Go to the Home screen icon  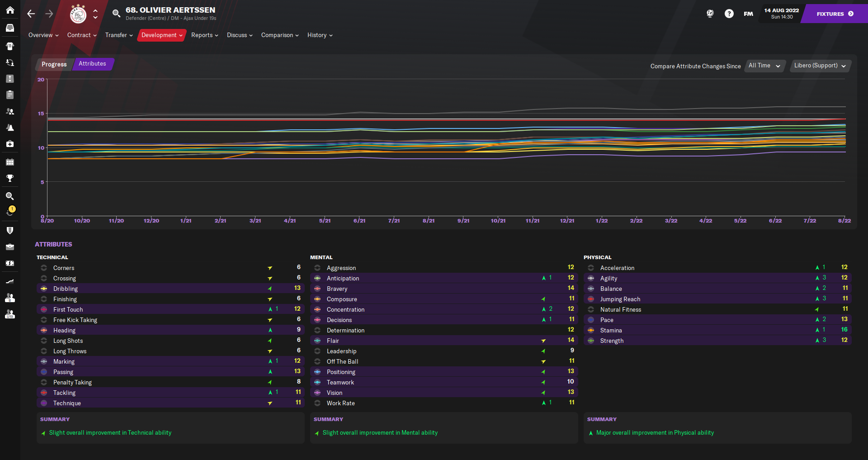(x=10, y=10)
